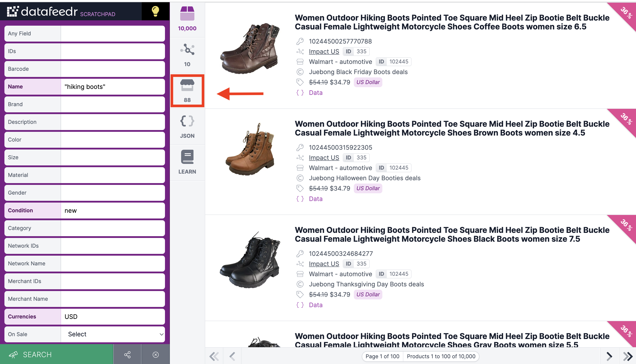
Task: Click the key icon beside 10244500257770788
Action: 300,41
